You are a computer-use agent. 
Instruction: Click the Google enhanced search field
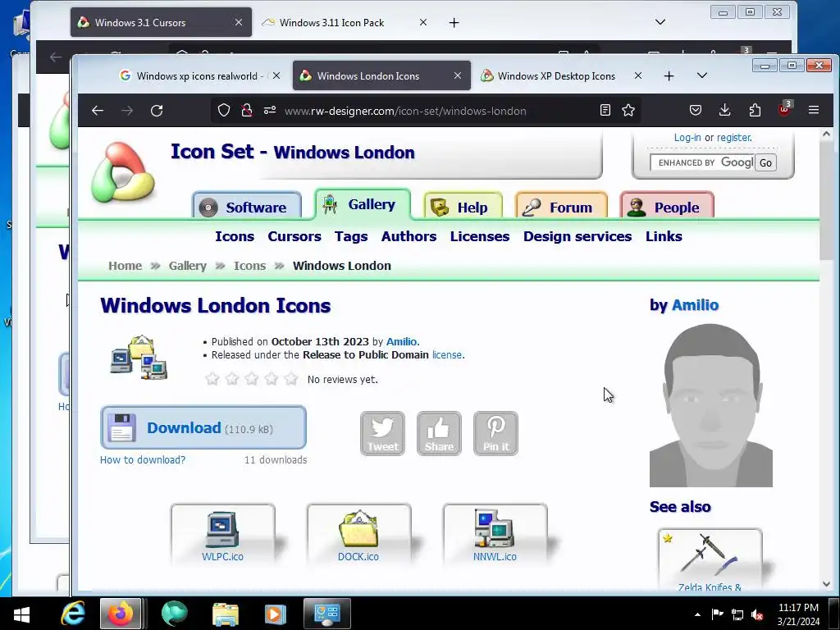pyautogui.click(x=702, y=162)
